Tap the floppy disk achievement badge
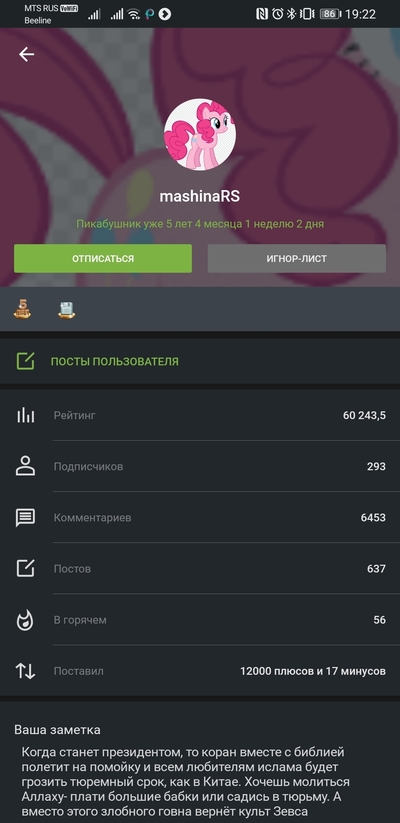Image resolution: width=400 pixels, height=823 pixels. 66,309
